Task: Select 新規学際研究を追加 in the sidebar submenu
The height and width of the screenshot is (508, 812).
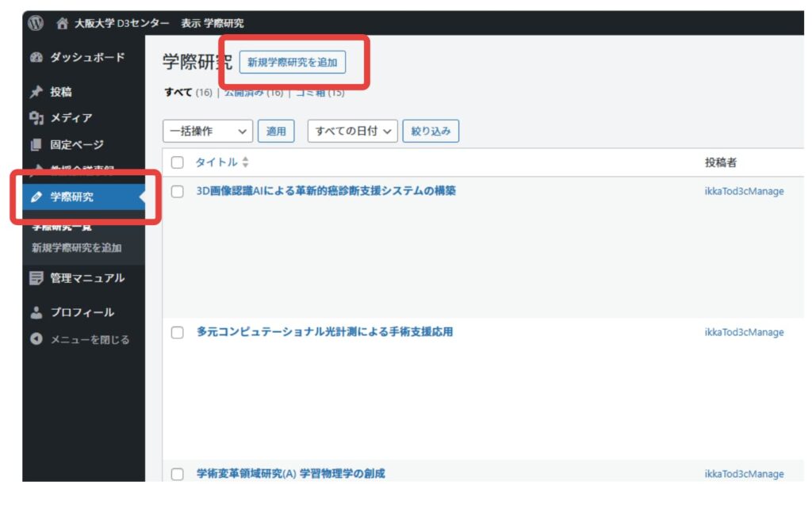Action: [77, 248]
